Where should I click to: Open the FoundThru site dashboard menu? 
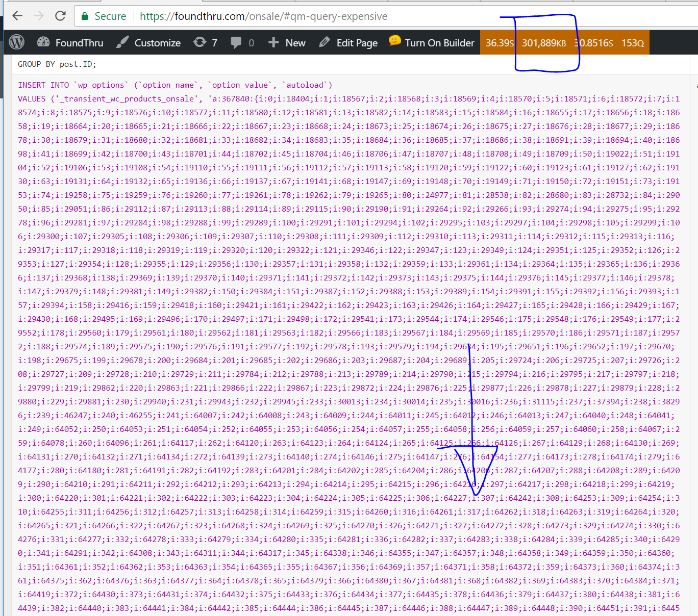[x=70, y=43]
